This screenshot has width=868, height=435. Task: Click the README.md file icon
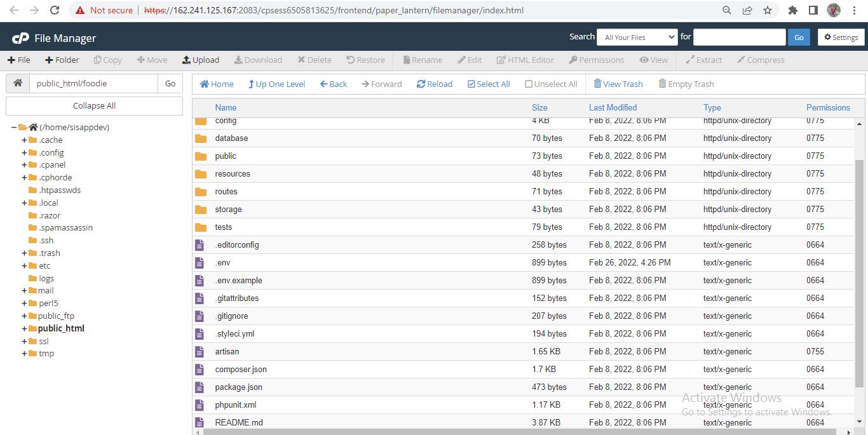[x=200, y=422]
